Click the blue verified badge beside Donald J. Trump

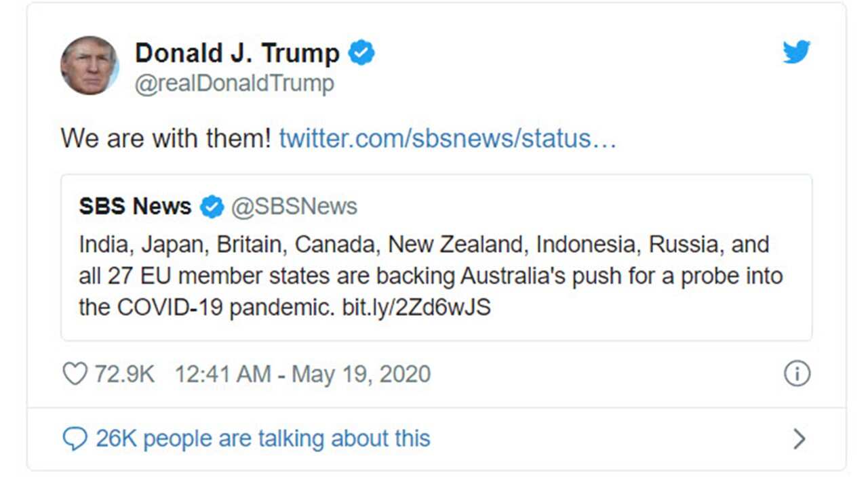coord(361,53)
